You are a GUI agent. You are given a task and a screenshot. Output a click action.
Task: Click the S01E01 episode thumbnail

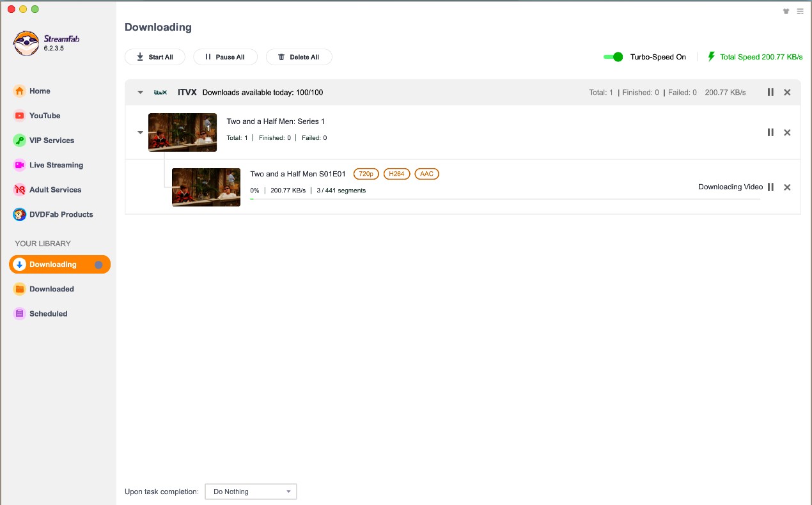click(206, 187)
